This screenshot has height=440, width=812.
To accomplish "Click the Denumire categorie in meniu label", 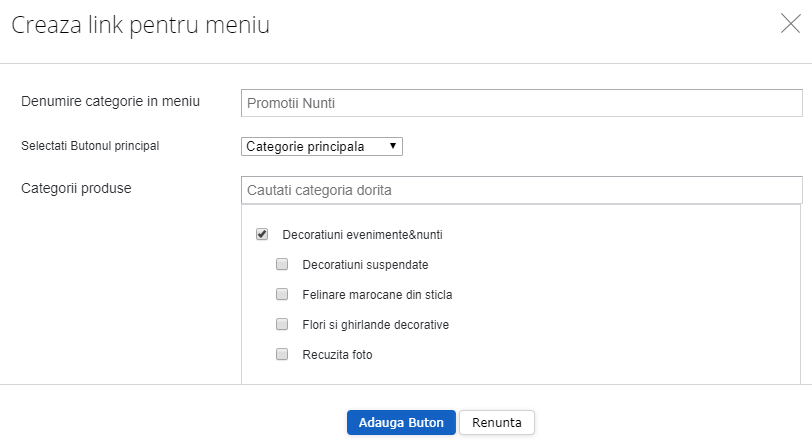I will click(x=111, y=101).
